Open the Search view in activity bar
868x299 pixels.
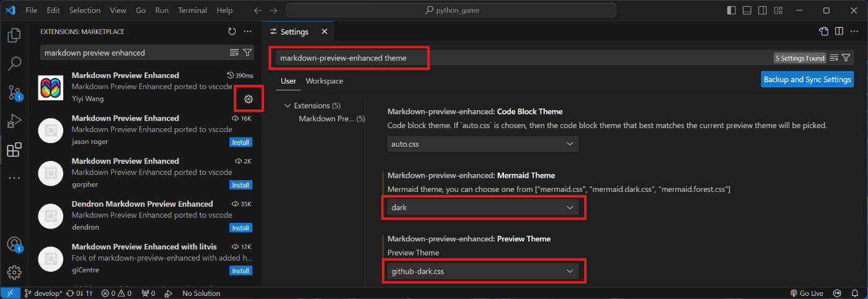pyautogui.click(x=14, y=64)
